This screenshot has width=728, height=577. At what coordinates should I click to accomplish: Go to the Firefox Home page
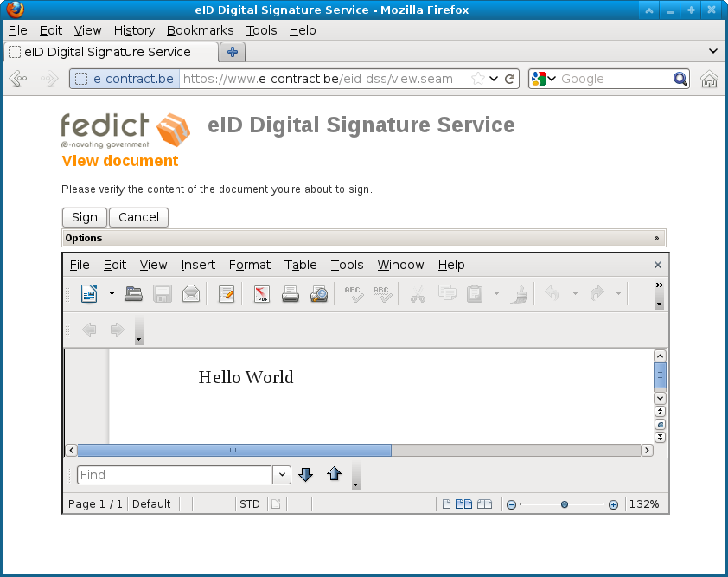[x=709, y=79]
